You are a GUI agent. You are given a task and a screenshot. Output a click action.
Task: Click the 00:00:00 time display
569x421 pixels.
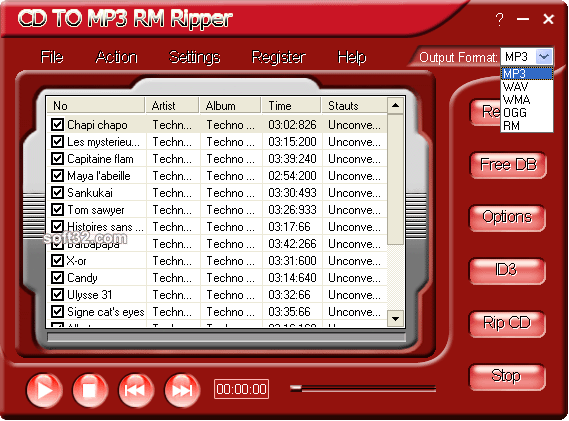tap(241, 389)
